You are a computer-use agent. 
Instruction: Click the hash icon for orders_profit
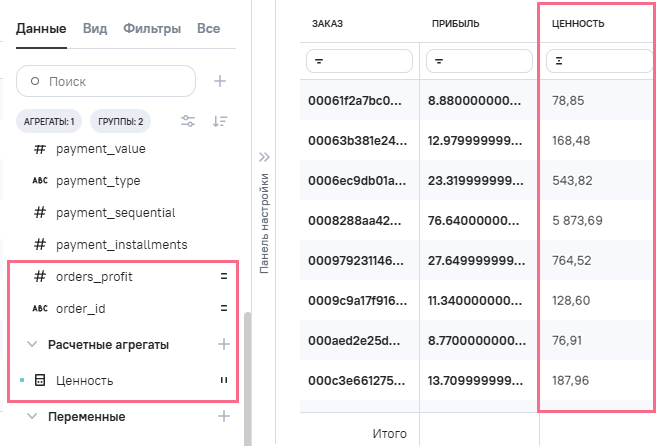click(x=40, y=277)
